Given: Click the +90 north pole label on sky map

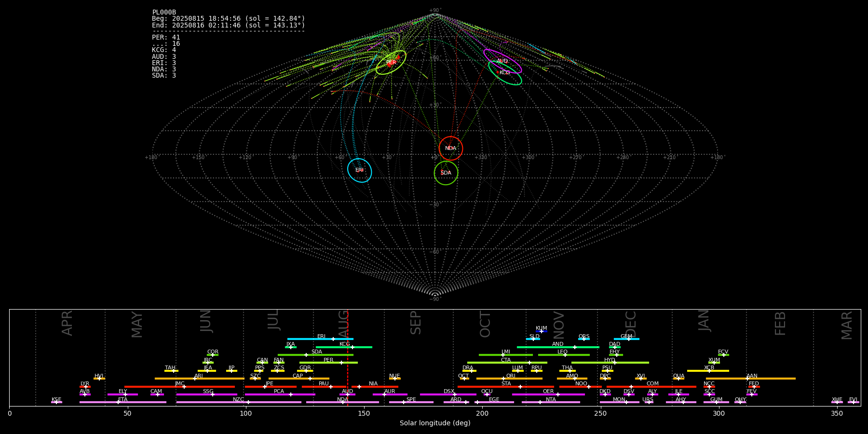Looking at the screenshot, I should tap(434, 11).
